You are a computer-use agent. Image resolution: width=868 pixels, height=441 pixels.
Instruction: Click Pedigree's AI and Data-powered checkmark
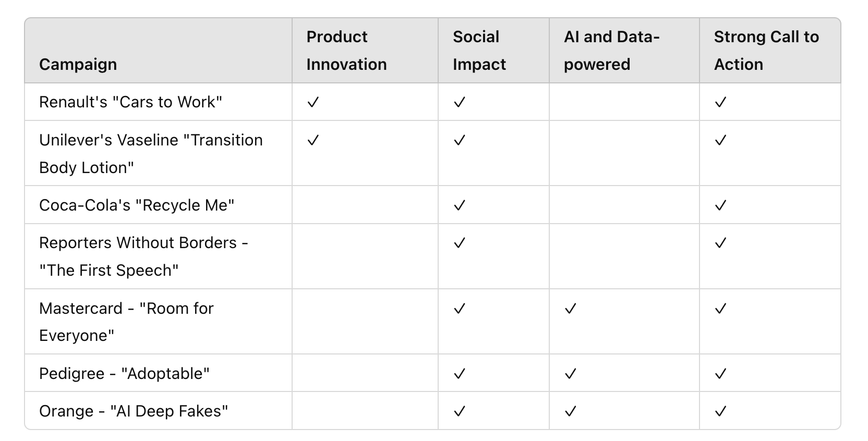[x=570, y=374]
